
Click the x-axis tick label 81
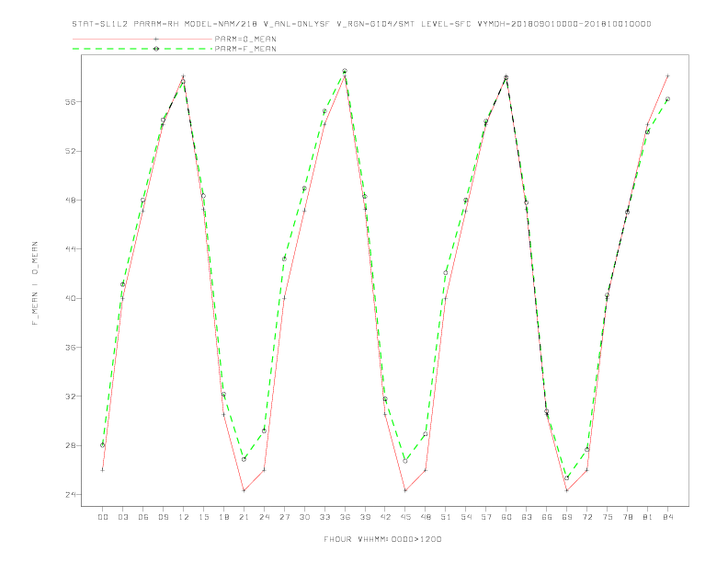point(648,517)
